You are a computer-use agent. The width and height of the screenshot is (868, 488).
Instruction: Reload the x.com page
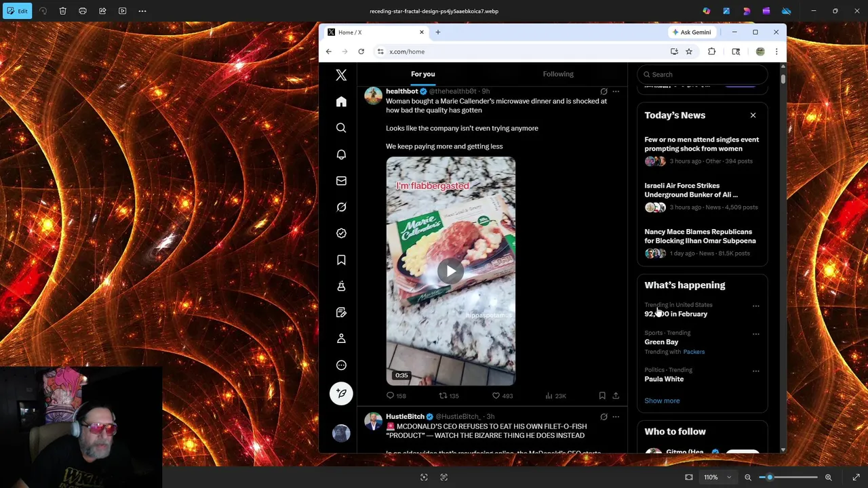coord(361,52)
